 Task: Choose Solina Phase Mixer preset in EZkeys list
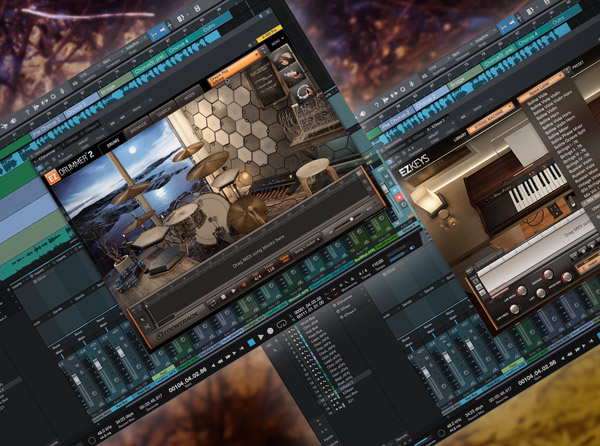tap(566, 134)
